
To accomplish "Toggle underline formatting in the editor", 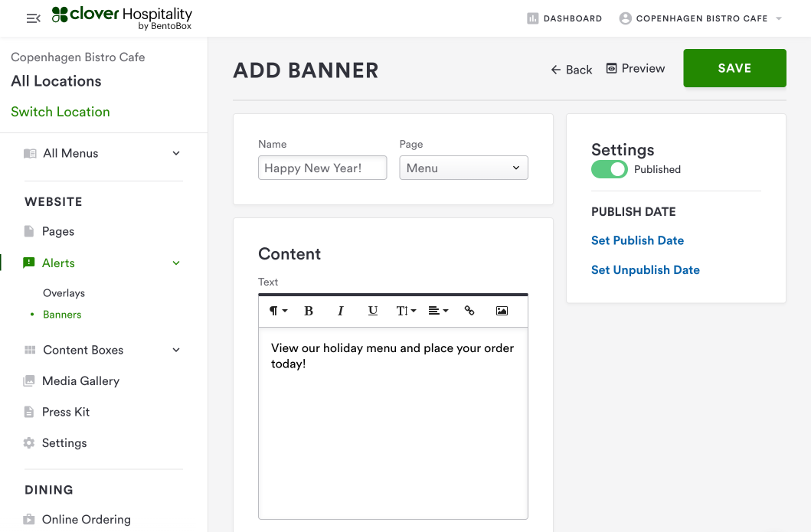I will pyautogui.click(x=373, y=311).
